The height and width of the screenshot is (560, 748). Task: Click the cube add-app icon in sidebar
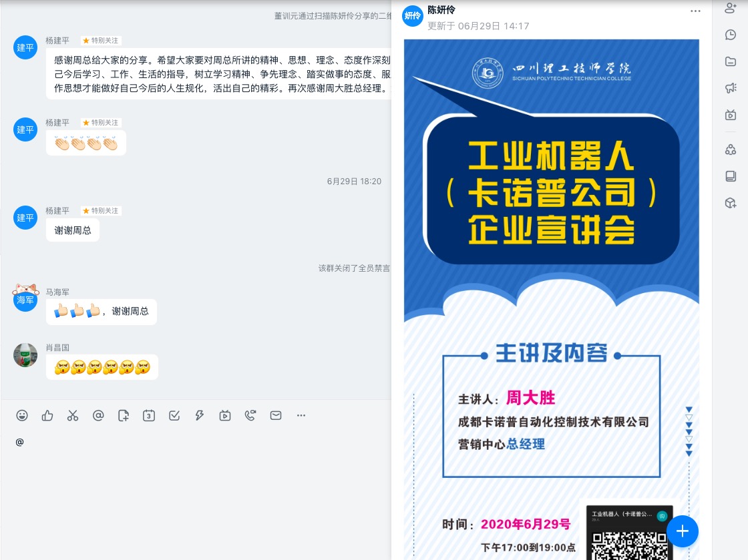(x=731, y=203)
